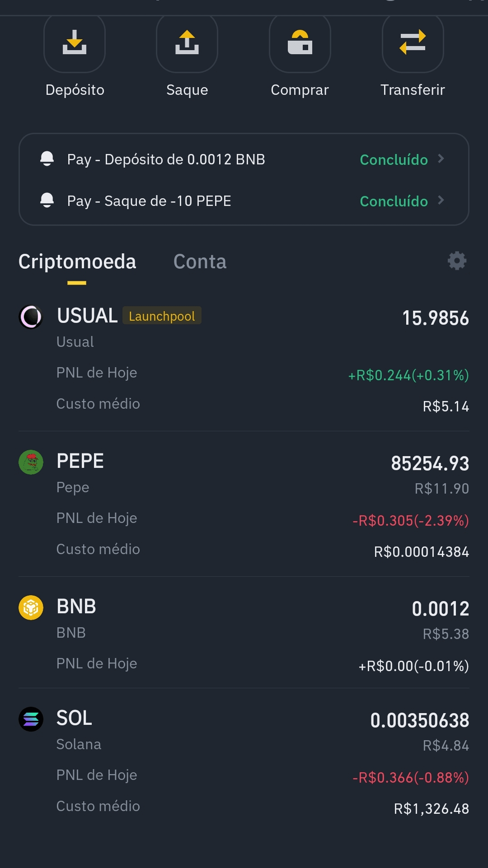Open asset list settings gear

(457, 261)
